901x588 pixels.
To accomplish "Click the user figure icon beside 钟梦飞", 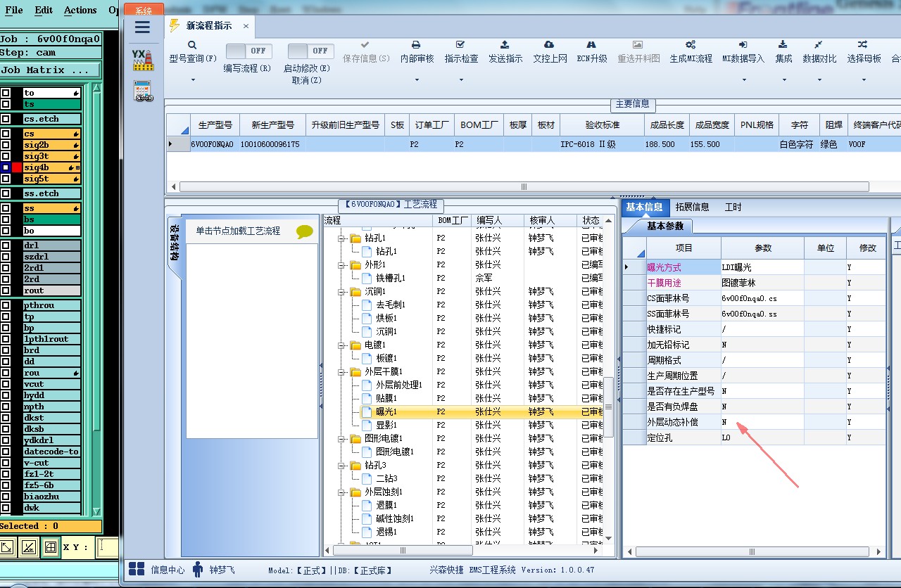I will (198, 569).
